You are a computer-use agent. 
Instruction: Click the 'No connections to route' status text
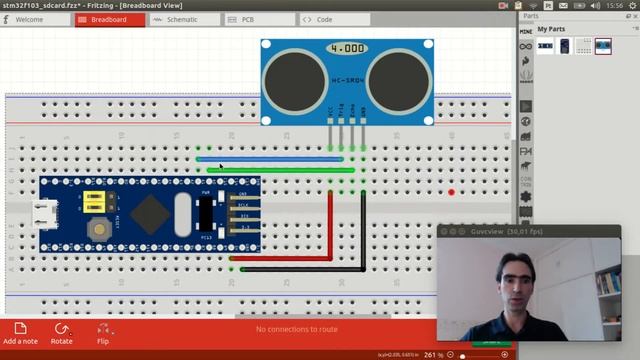[x=297, y=329]
